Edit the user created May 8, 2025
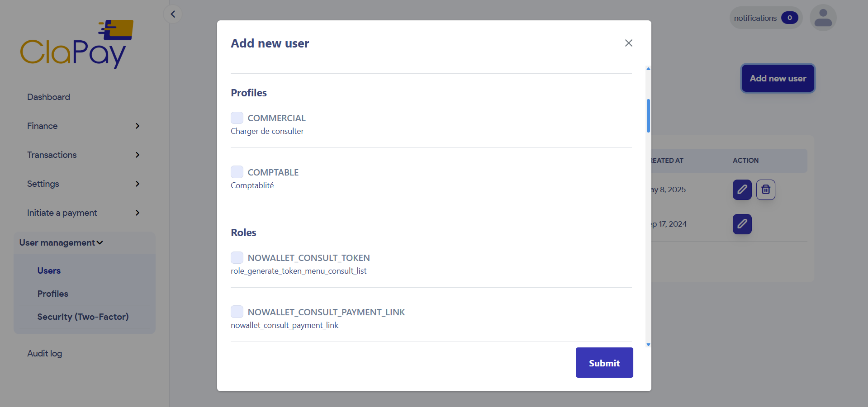868x413 pixels. [x=741, y=190]
